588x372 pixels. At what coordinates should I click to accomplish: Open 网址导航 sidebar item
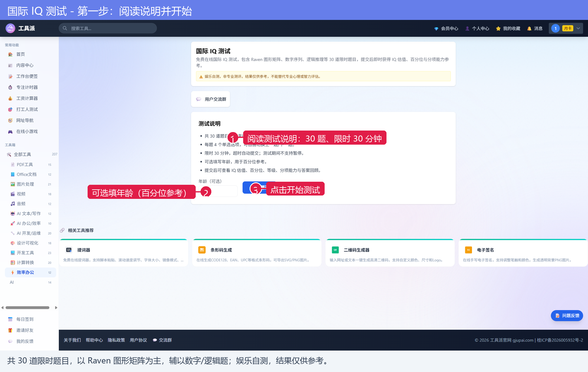(x=29, y=120)
